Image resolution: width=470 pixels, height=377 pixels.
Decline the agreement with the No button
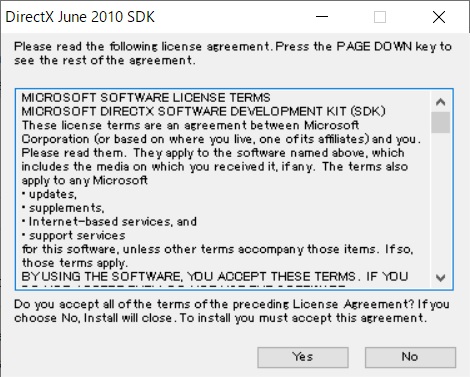pyautogui.click(x=410, y=357)
